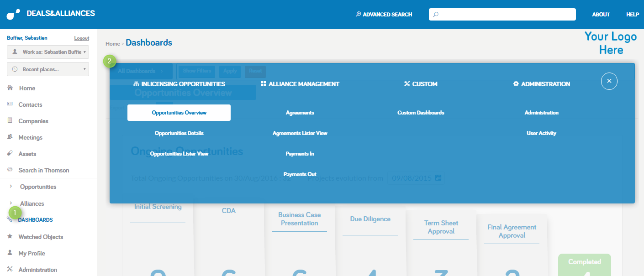
Task: Click the Home house icon in sidebar
Action: pyautogui.click(x=10, y=88)
